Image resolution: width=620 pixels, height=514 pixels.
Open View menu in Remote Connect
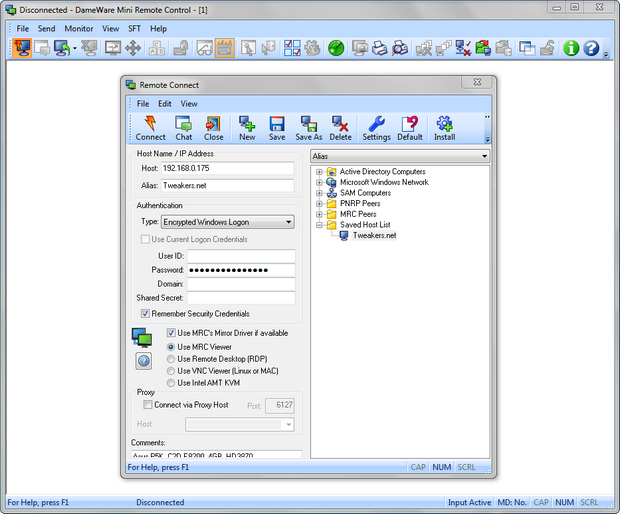point(189,104)
